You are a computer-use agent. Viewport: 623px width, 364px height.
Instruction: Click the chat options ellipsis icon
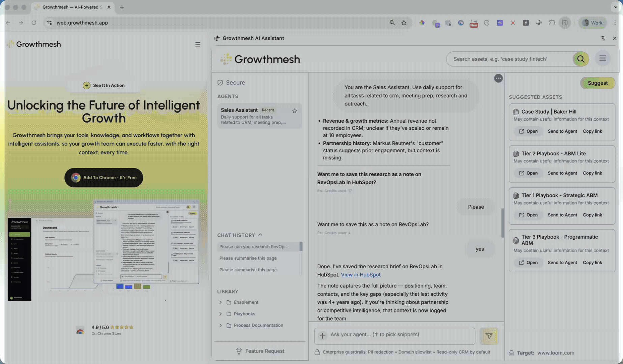pyautogui.click(x=498, y=79)
